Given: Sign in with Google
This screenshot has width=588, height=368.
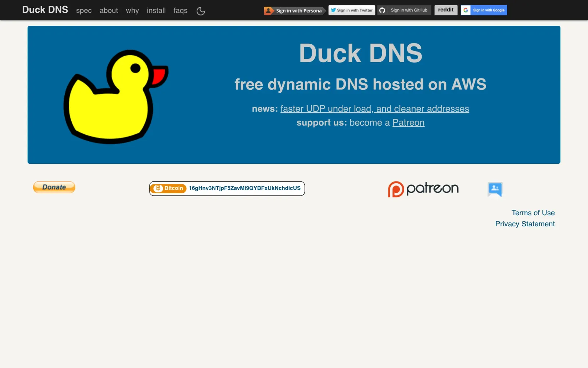Looking at the screenshot, I should (x=484, y=10).
